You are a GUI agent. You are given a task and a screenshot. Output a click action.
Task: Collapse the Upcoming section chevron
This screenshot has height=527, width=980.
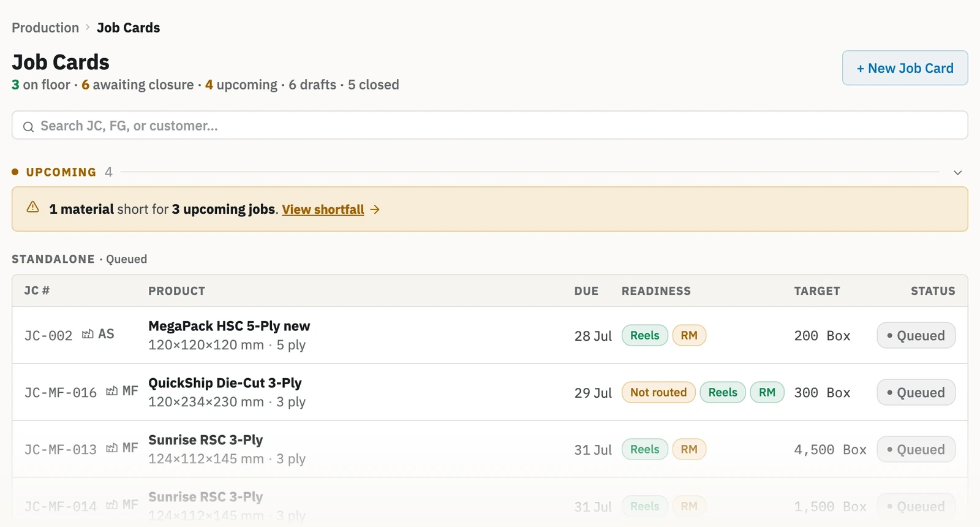coord(958,173)
